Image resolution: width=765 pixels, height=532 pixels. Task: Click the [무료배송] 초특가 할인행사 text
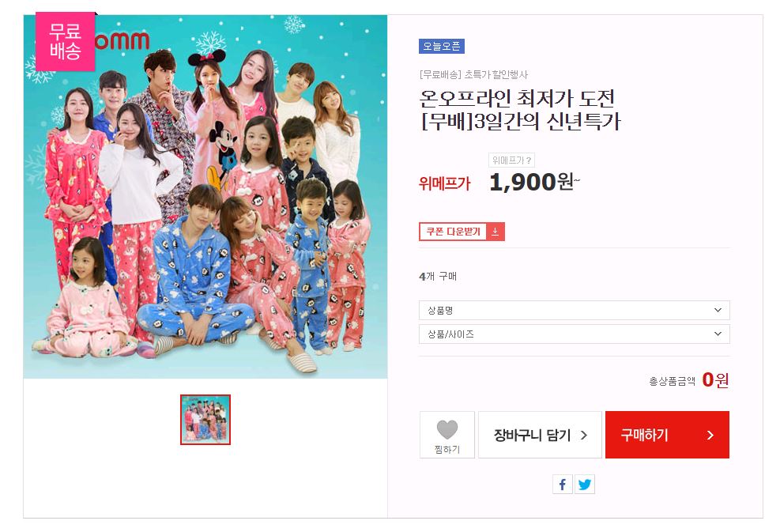tap(473, 74)
